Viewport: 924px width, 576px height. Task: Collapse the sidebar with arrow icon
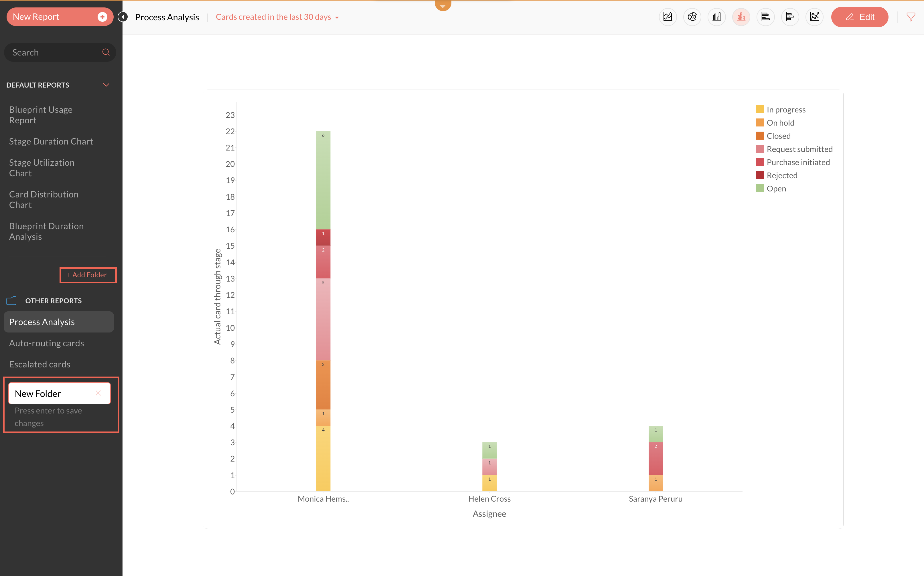pos(123,17)
